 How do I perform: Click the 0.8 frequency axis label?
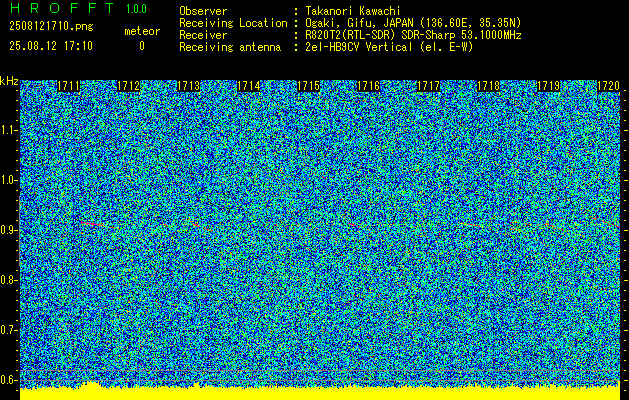[8, 280]
